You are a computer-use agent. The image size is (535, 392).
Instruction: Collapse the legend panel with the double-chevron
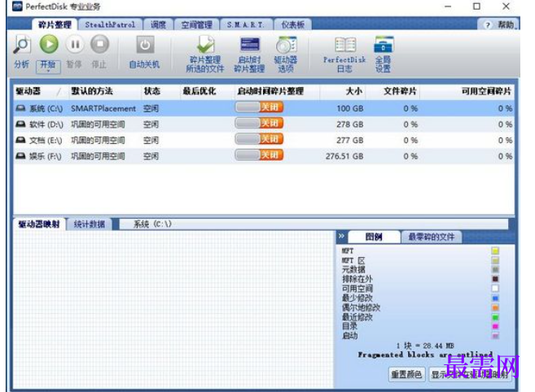(x=341, y=236)
